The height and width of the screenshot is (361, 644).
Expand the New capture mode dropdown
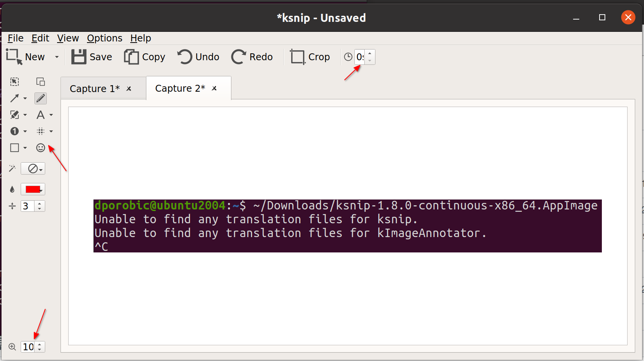tap(57, 56)
